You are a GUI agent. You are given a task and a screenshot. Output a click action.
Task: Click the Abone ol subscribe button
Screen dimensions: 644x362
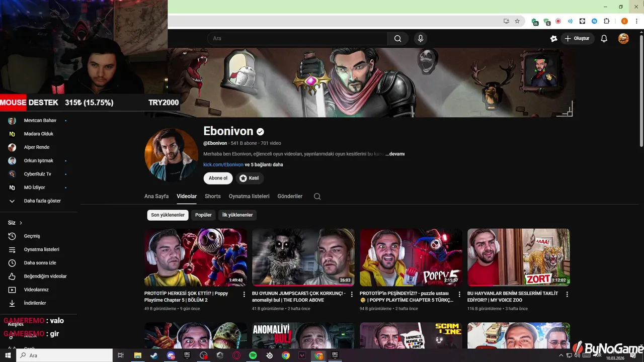tap(218, 178)
